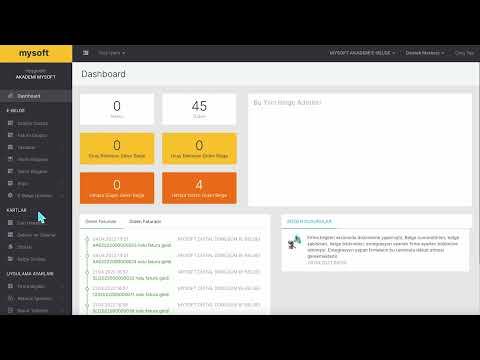Image resolution: width=480 pixels, height=360 pixels.
Task: Click the gear icon under E-BELGE section
Action: click(x=11, y=195)
